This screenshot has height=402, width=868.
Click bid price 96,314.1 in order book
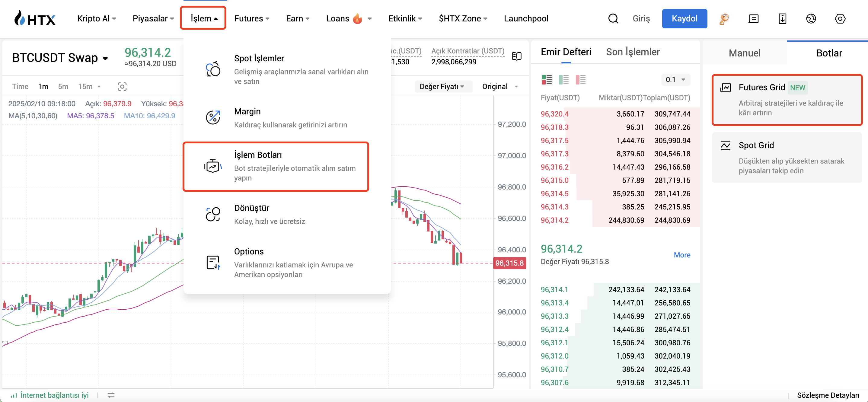554,290
